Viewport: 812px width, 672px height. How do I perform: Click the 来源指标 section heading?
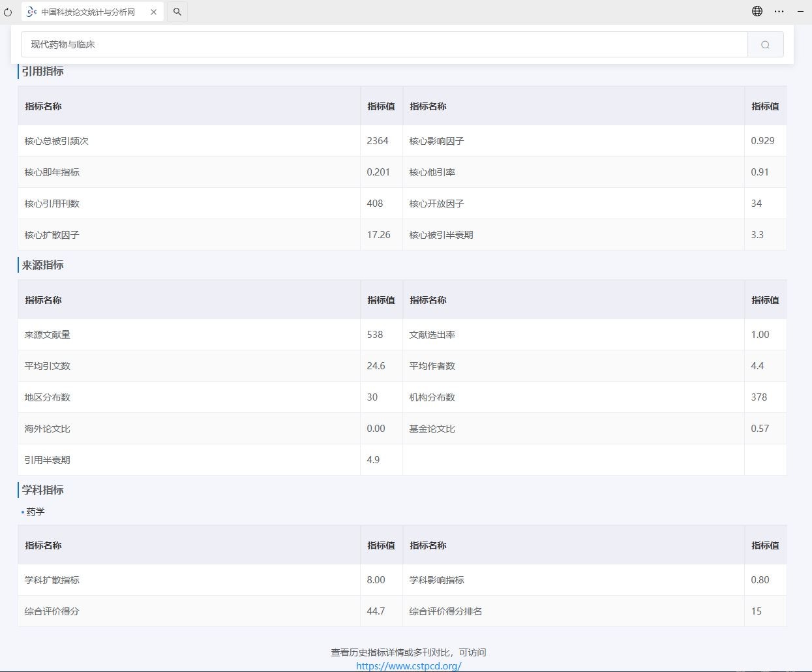(43, 265)
